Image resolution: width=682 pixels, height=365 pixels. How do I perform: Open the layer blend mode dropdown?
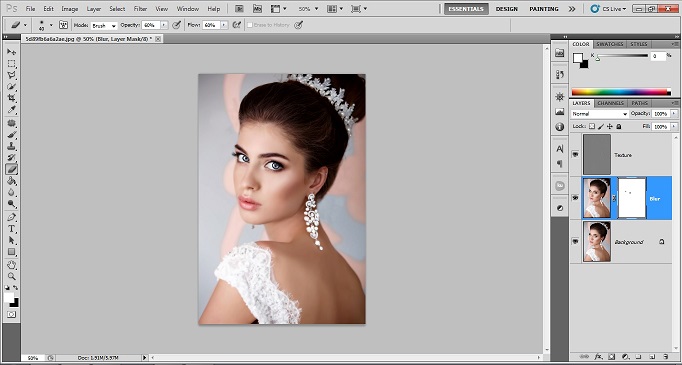click(599, 114)
